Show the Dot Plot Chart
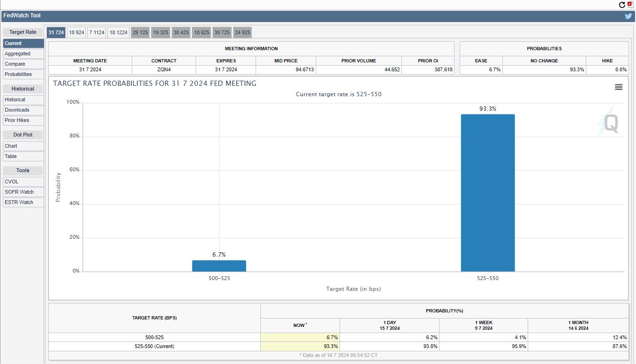This screenshot has width=636, height=364. click(x=11, y=146)
